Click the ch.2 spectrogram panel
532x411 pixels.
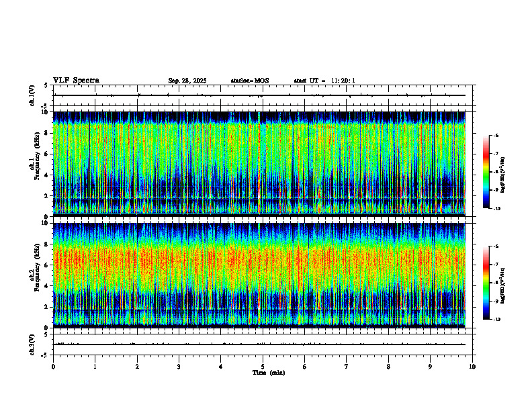click(259, 275)
